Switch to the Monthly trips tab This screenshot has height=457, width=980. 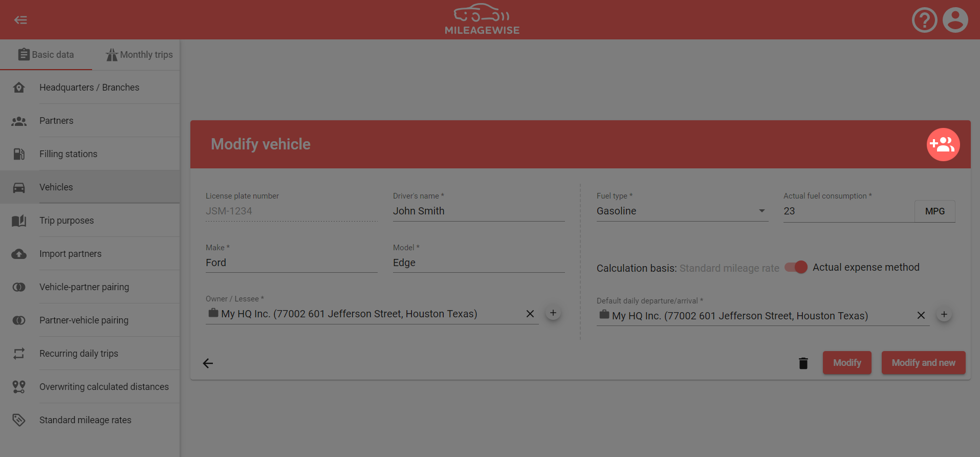(139, 55)
